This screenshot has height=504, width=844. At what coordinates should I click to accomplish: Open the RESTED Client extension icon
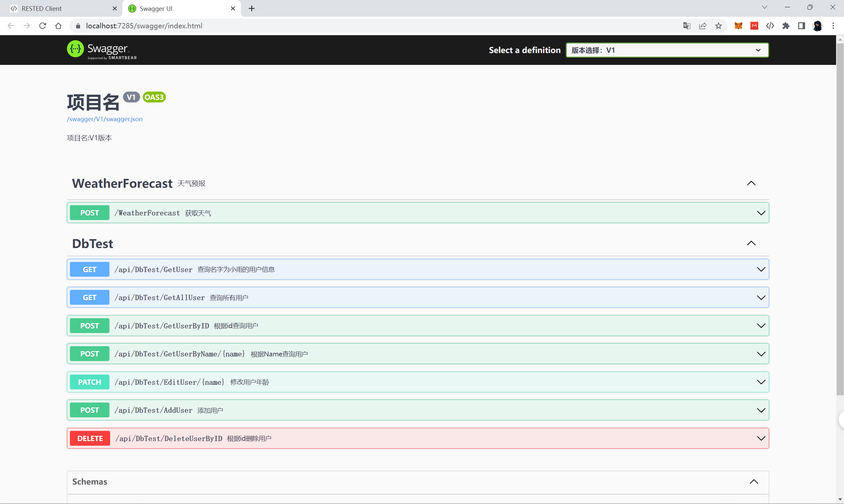pos(770,26)
